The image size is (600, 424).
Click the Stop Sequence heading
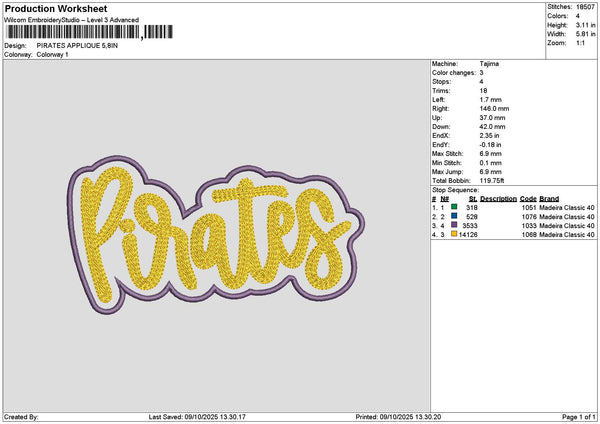pos(455,190)
